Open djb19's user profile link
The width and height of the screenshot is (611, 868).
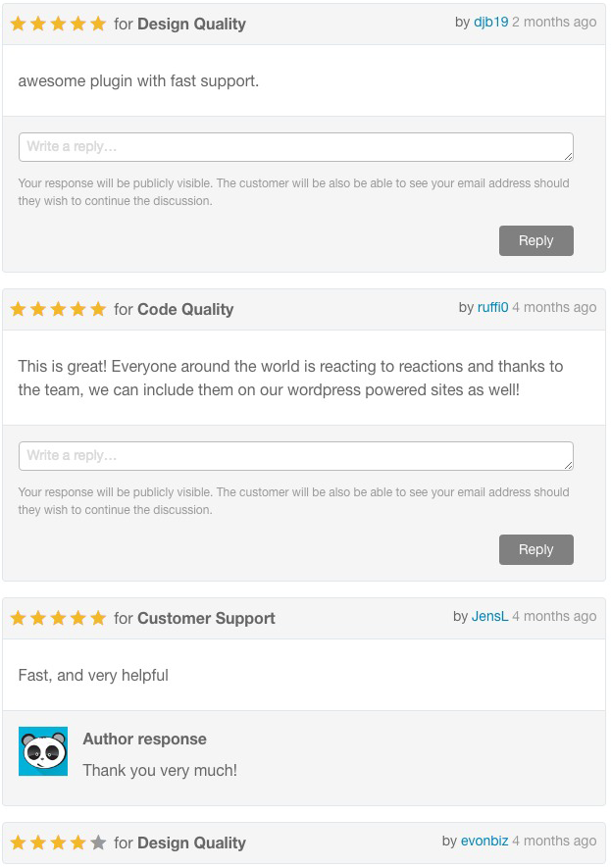(x=491, y=23)
